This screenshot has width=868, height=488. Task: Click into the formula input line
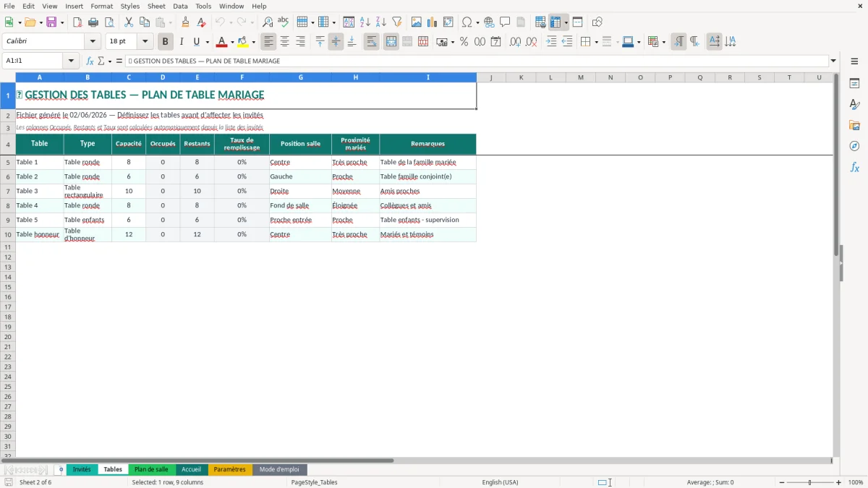(x=477, y=61)
